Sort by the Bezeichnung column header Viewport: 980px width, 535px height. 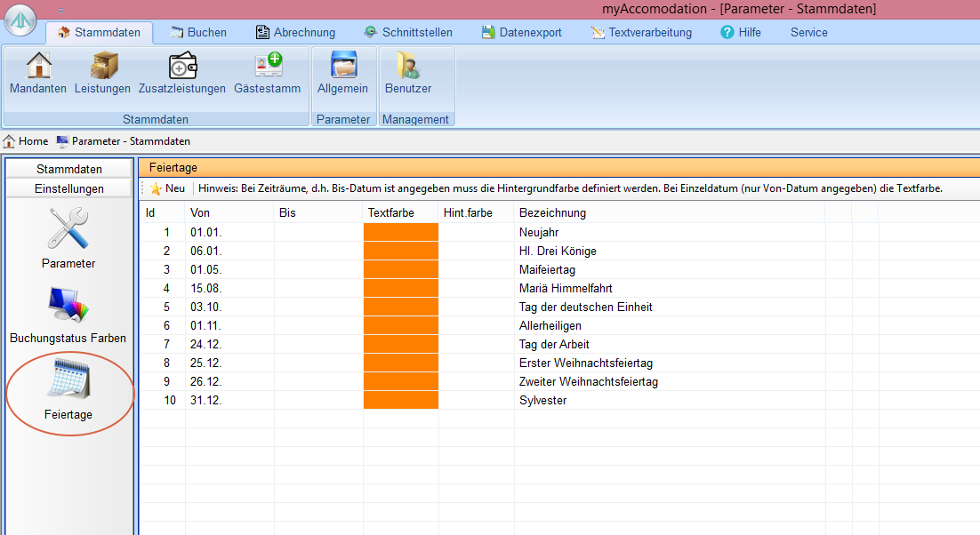(x=552, y=212)
